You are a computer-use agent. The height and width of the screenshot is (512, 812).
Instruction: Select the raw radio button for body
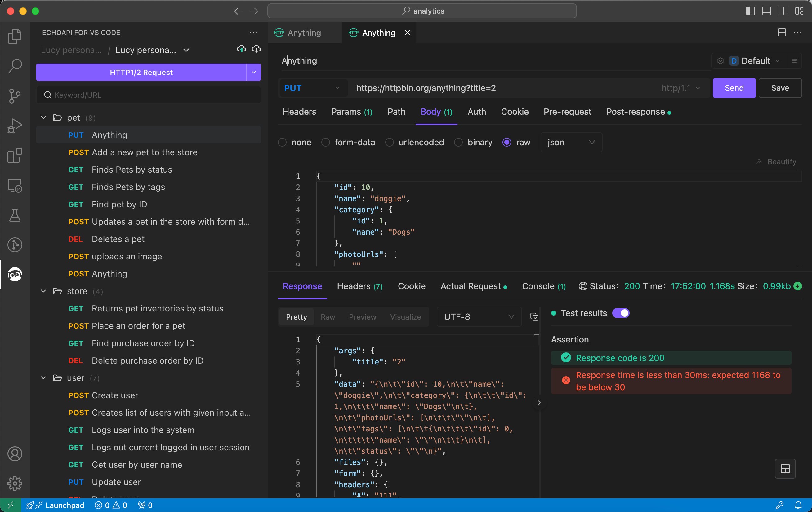point(507,142)
